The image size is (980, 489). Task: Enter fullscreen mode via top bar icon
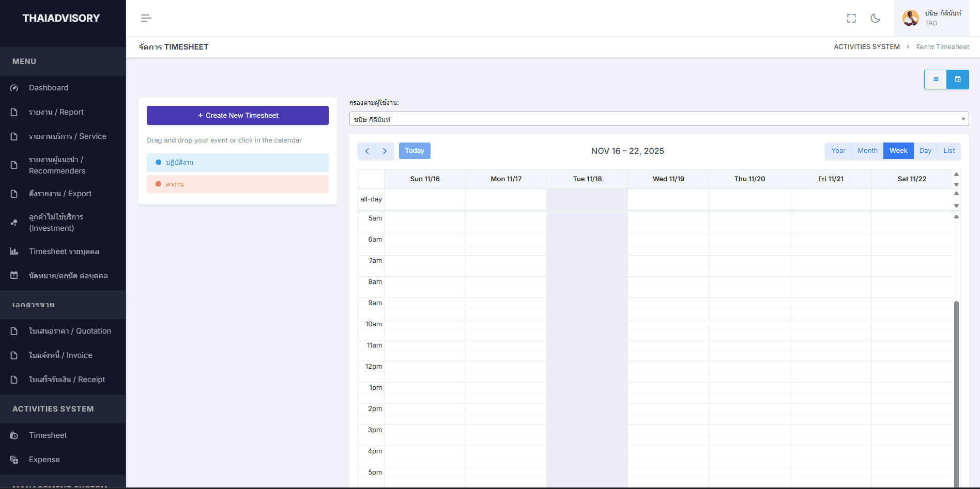(851, 19)
